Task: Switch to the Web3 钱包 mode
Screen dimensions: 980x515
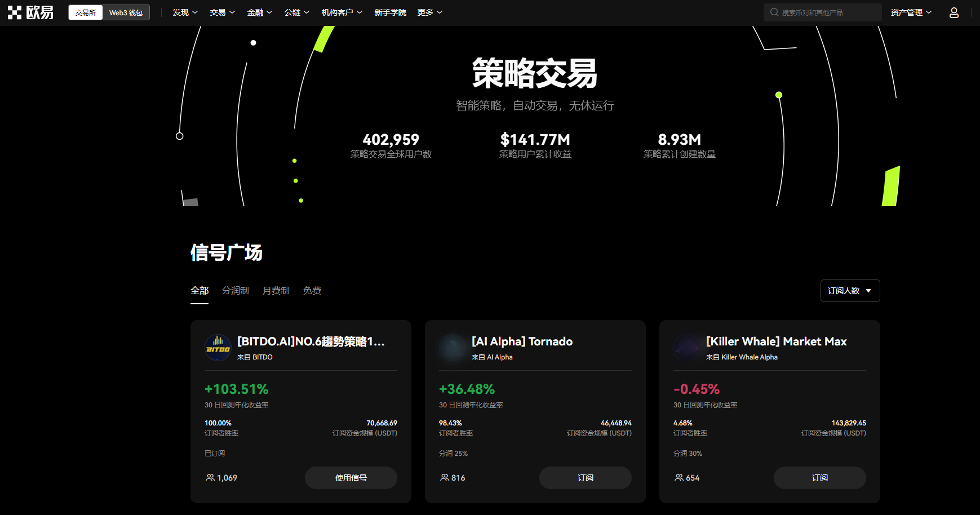Action: pyautogui.click(x=125, y=12)
